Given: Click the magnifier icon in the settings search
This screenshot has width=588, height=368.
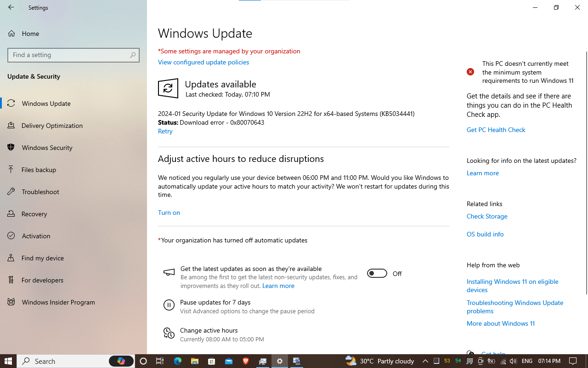Looking at the screenshot, I should (x=133, y=55).
